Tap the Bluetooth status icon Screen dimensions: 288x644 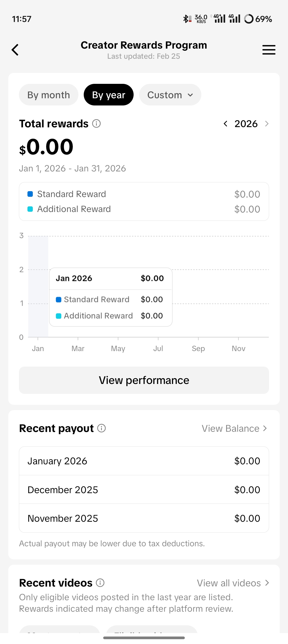186,19
